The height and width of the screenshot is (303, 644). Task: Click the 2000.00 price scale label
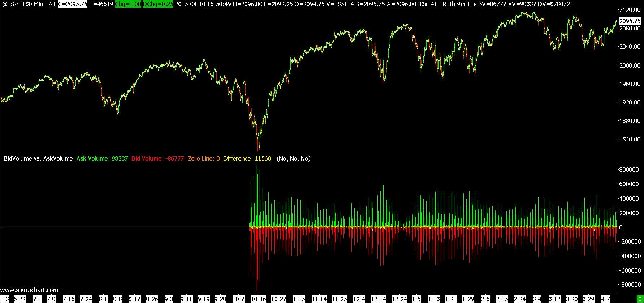click(630, 65)
